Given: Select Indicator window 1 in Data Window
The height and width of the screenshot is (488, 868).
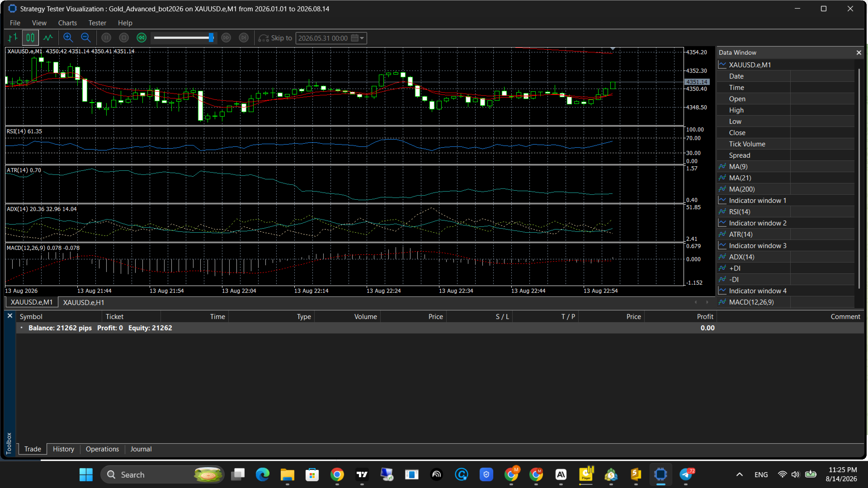Looking at the screenshot, I should point(757,201).
